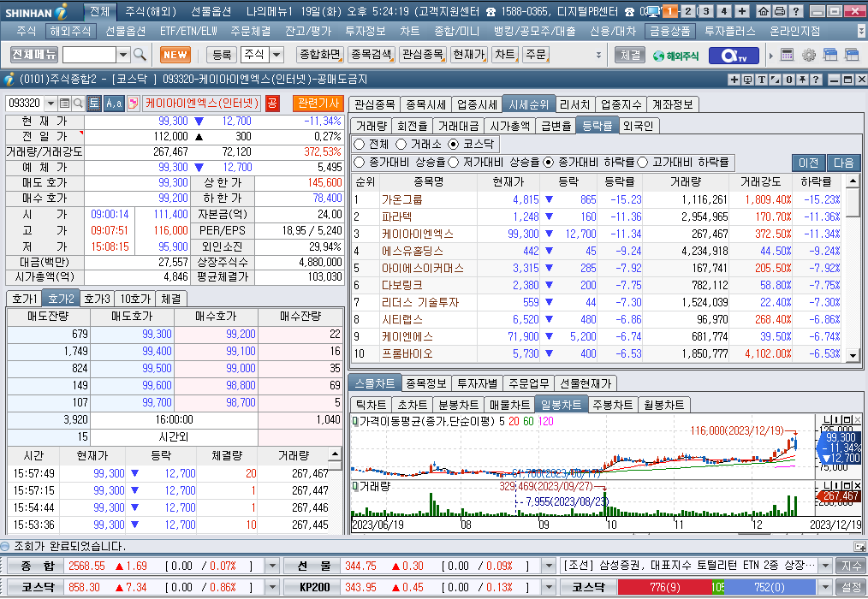Click the T icon in window 0101 titlebar
The width and height of the screenshot is (868, 599).
[762, 80]
